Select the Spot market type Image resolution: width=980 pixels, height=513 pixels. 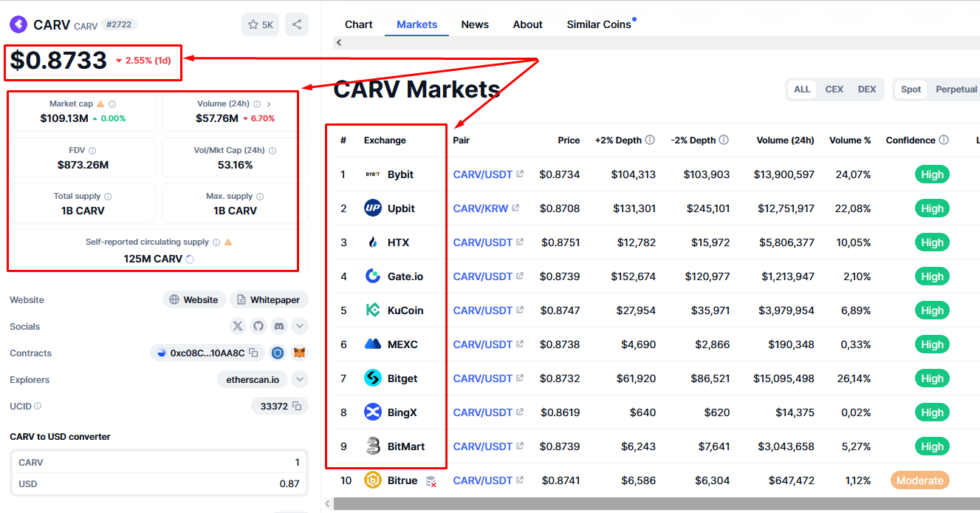click(911, 89)
